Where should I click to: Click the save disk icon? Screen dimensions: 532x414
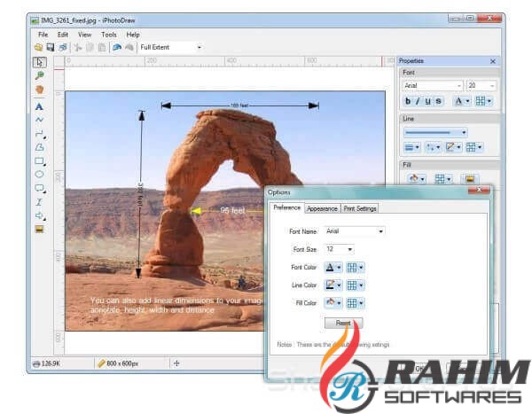click(x=51, y=47)
